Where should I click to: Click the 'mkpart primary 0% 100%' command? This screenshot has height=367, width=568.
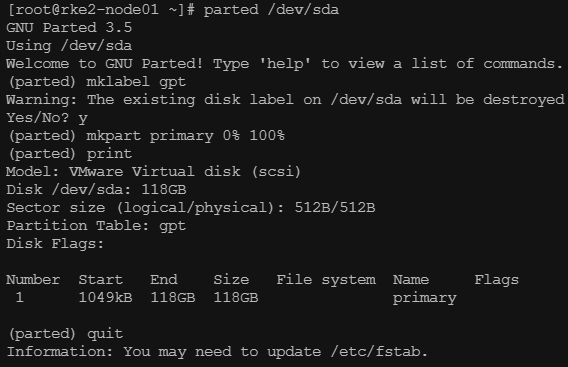pos(185,135)
